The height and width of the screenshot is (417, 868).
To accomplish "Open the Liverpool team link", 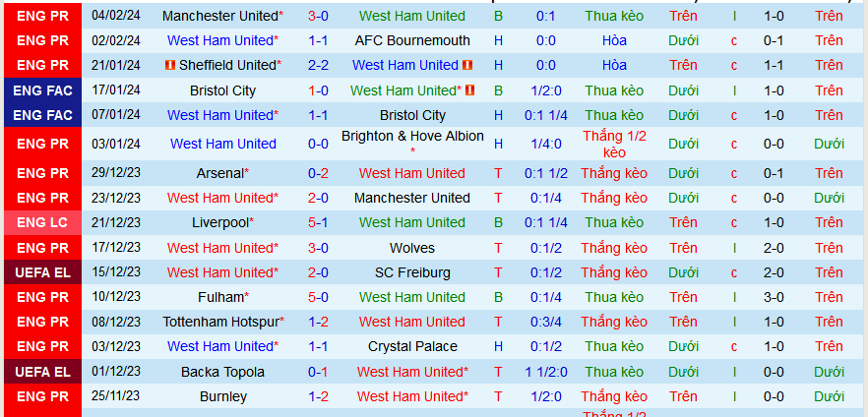I will tap(220, 222).
